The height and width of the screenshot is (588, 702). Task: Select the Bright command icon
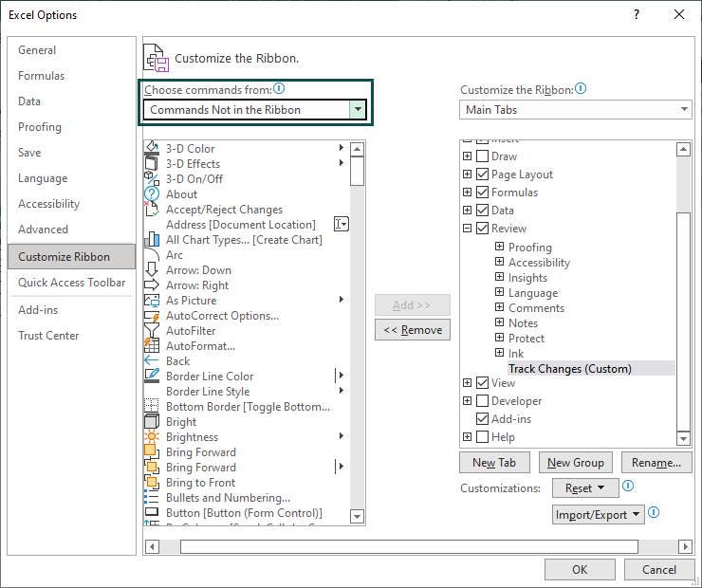coord(152,421)
